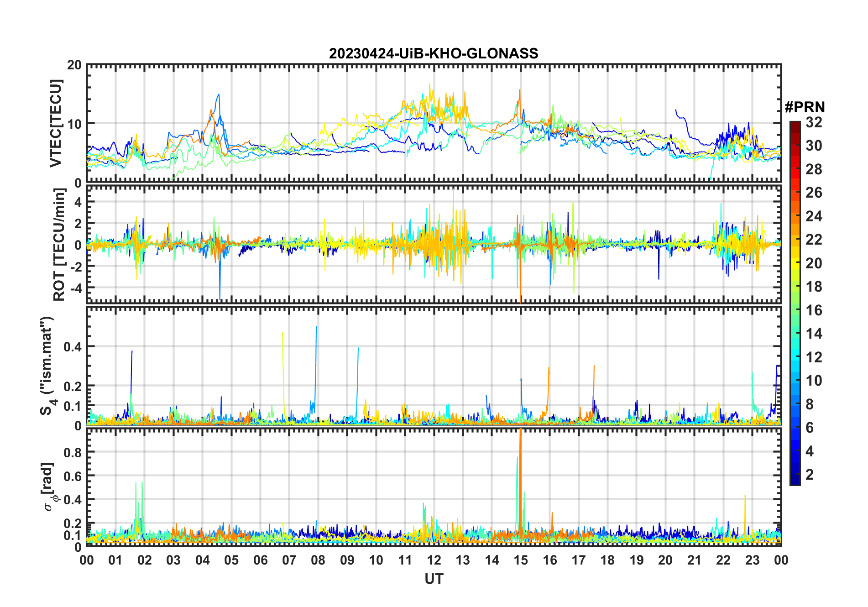Click ROT y-axis tick label 4
This screenshot has height=607, width=868.
pos(78,202)
